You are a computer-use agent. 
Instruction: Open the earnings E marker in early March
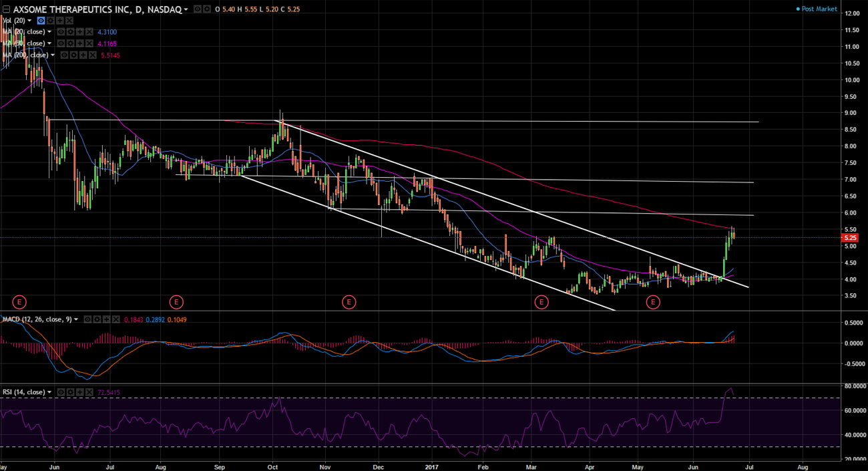click(541, 303)
